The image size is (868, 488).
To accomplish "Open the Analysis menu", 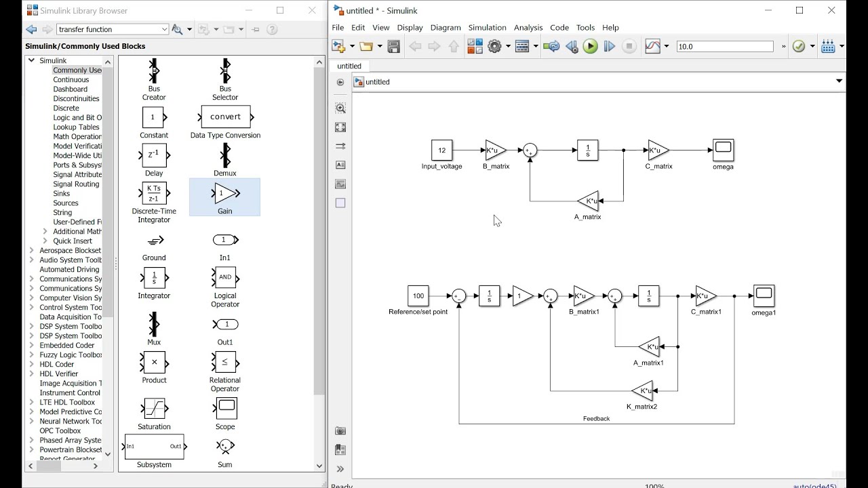I will click(528, 28).
